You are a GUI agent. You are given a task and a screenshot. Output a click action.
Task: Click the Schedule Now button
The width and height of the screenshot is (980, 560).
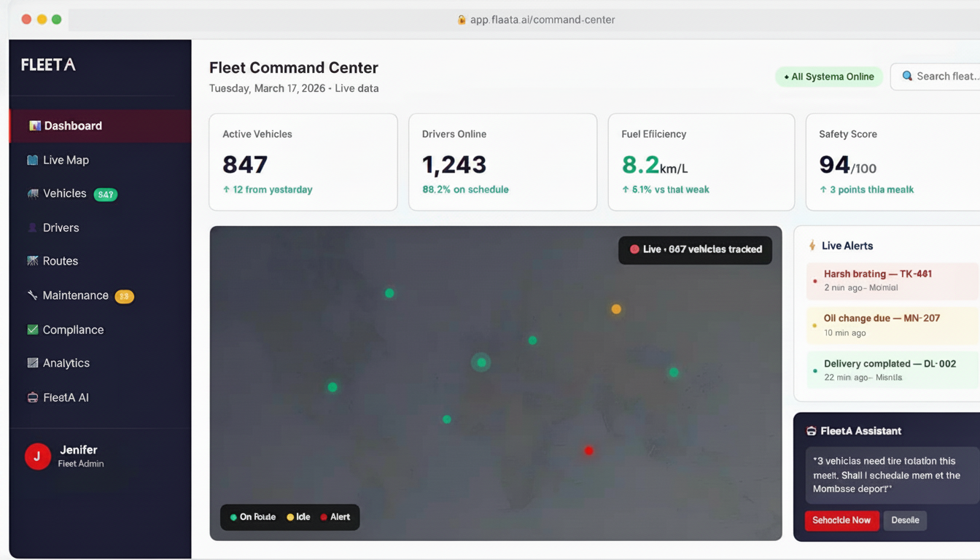pos(841,521)
